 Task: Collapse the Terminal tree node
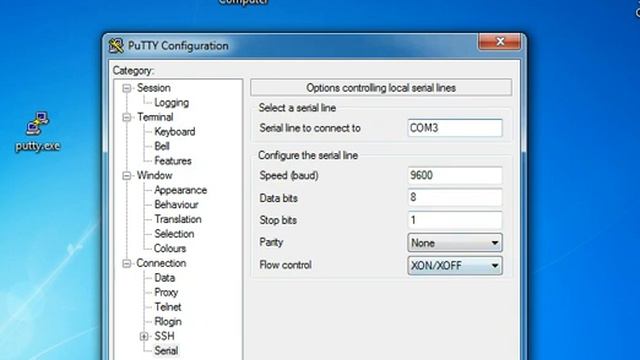coord(127,118)
